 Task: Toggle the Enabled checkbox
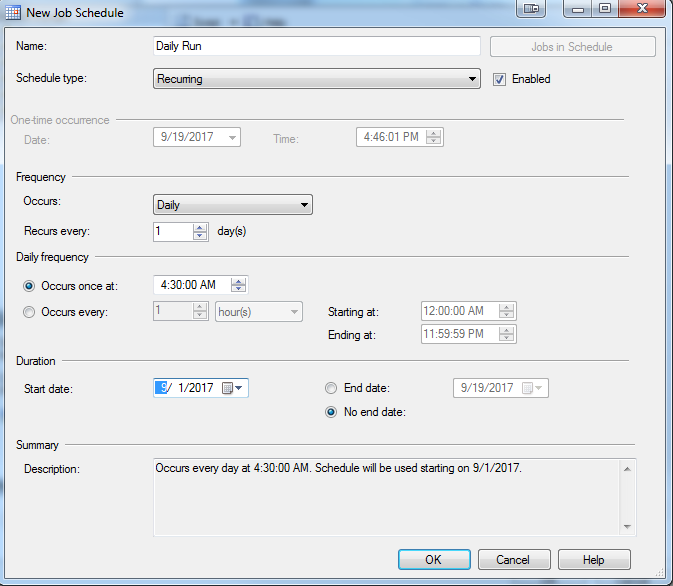tap(499, 79)
